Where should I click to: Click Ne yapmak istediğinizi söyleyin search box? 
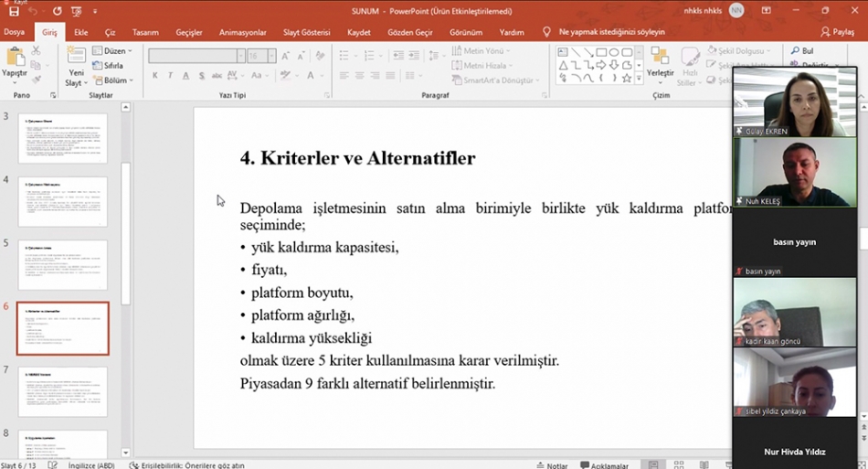611,32
